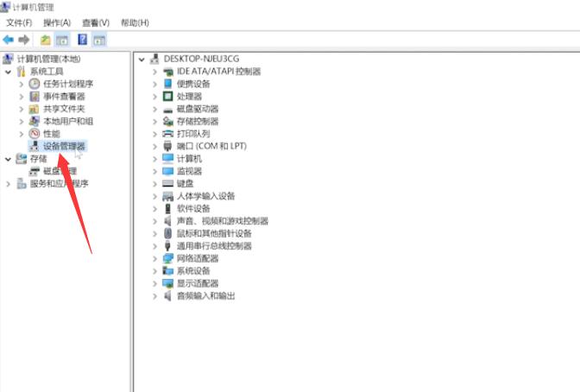Image resolution: width=580 pixels, height=392 pixels.
Task: Click the 显示适配器 display icon
Action: point(168,283)
